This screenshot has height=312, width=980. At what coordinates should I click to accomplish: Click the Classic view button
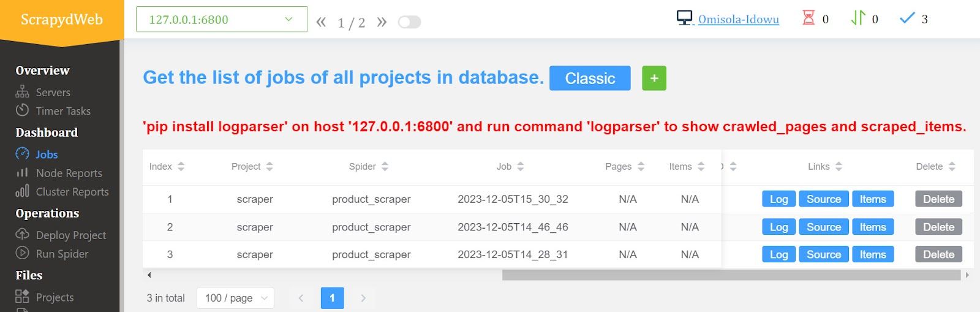(x=590, y=78)
